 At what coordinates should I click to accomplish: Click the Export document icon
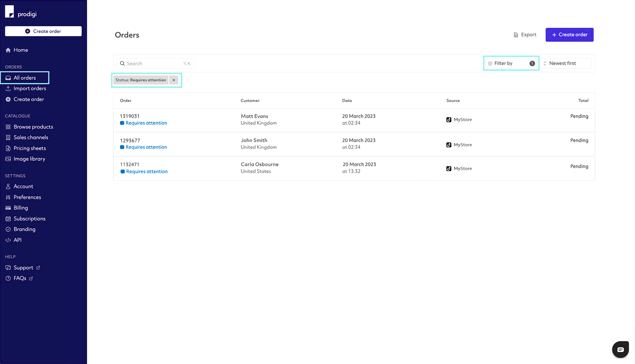pyautogui.click(x=516, y=35)
